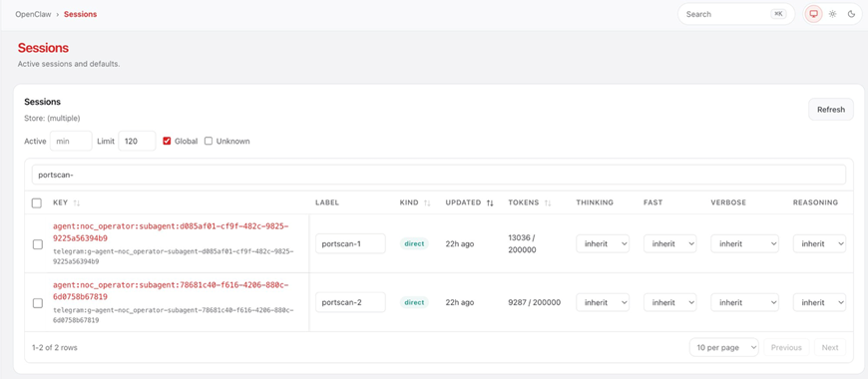Sort by UPDATED column arrows
The height and width of the screenshot is (379, 868).
pyautogui.click(x=490, y=203)
